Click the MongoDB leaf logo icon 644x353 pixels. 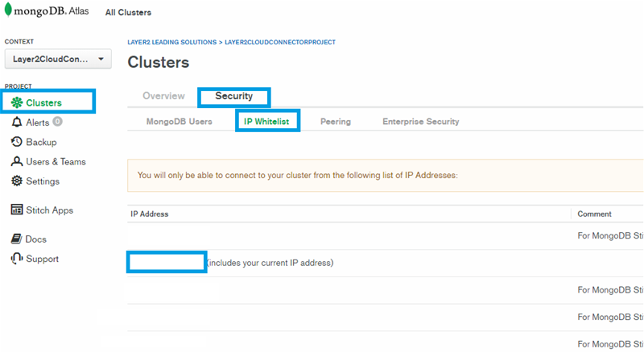[x=7, y=12]
